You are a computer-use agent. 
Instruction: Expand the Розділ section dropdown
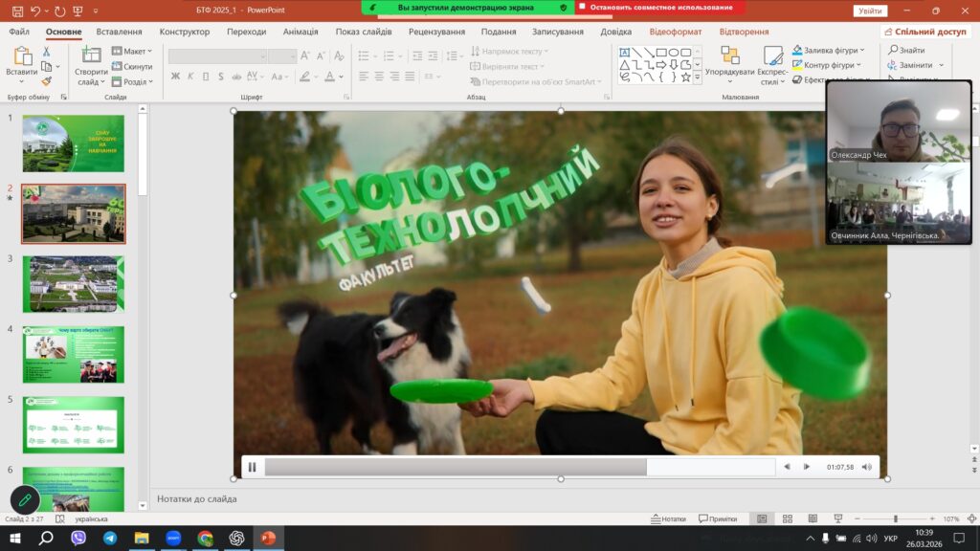pos(131,82)
